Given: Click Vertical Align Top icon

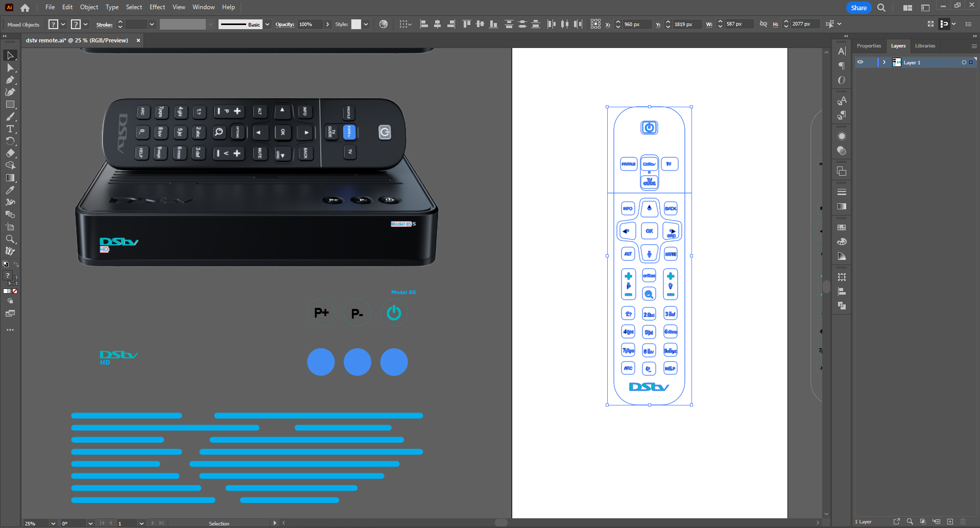Looking at the screenshot, I should coord(466,24).
